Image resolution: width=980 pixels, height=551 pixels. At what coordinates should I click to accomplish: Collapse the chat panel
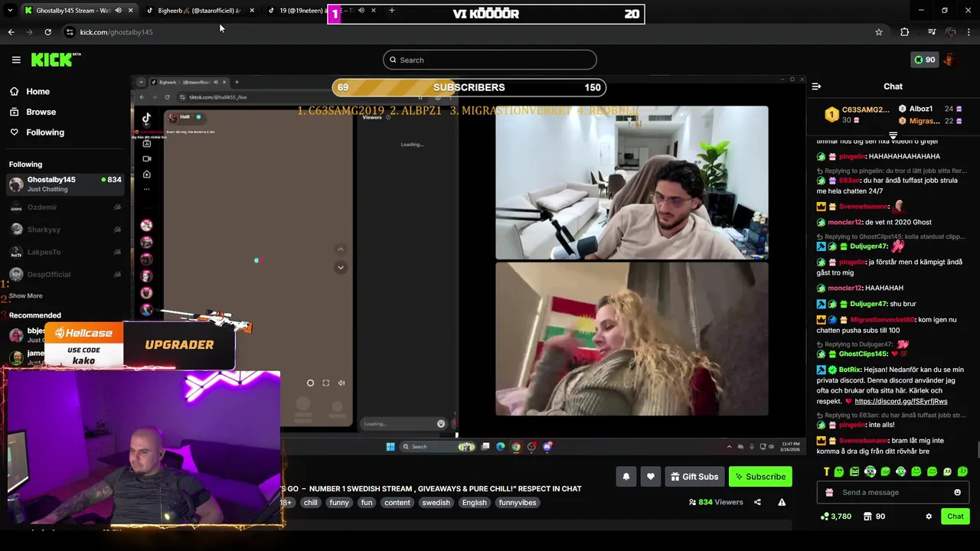click(x=816, y=86)
